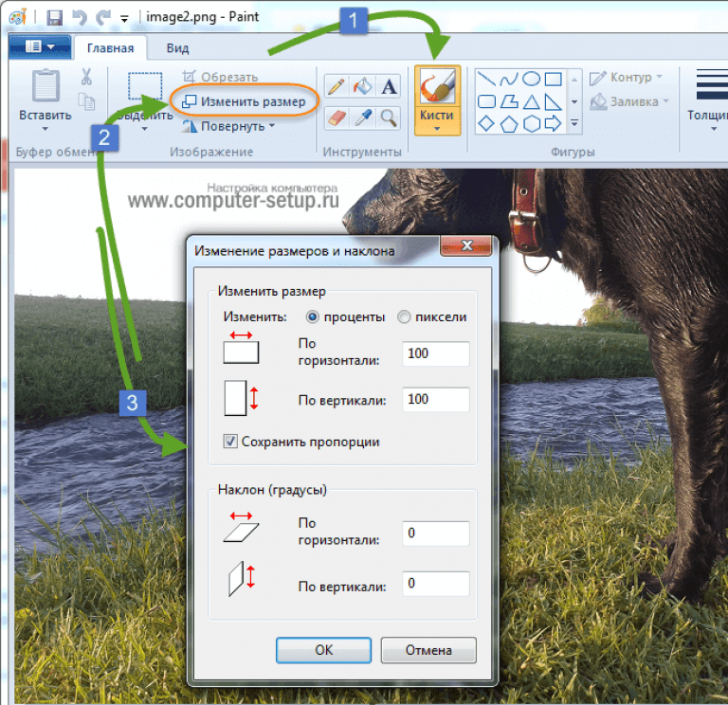Click the Copy icon below scissors
The width and height of the screenshot is (728, 705).
86,101
